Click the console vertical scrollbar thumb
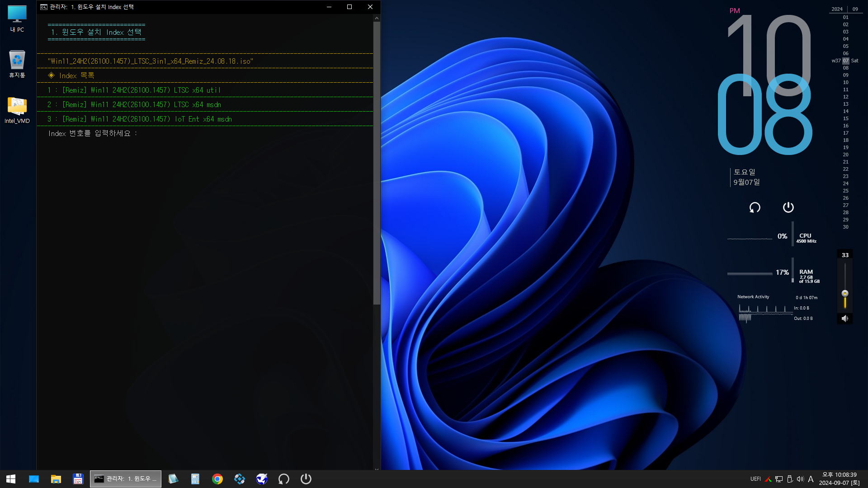 [x=377, y=163]
